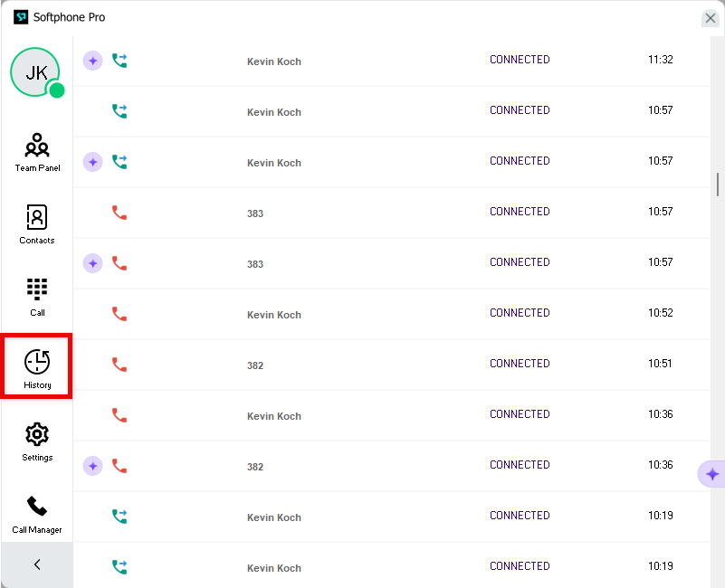The image size is (725, 588).
Task: Click CONNECTED status on the 10:51 call
Action: pos(520,364)
